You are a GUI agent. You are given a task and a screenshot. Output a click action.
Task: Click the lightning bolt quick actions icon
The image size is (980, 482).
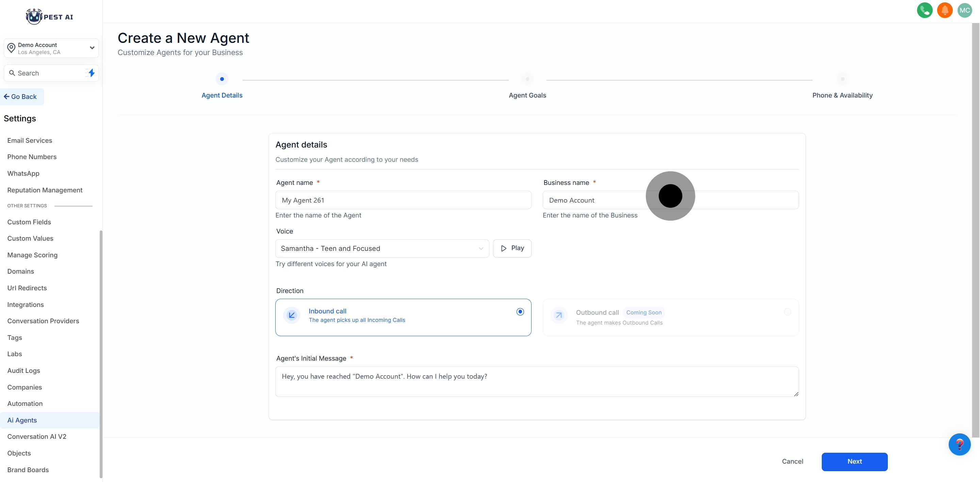(91, 73)
